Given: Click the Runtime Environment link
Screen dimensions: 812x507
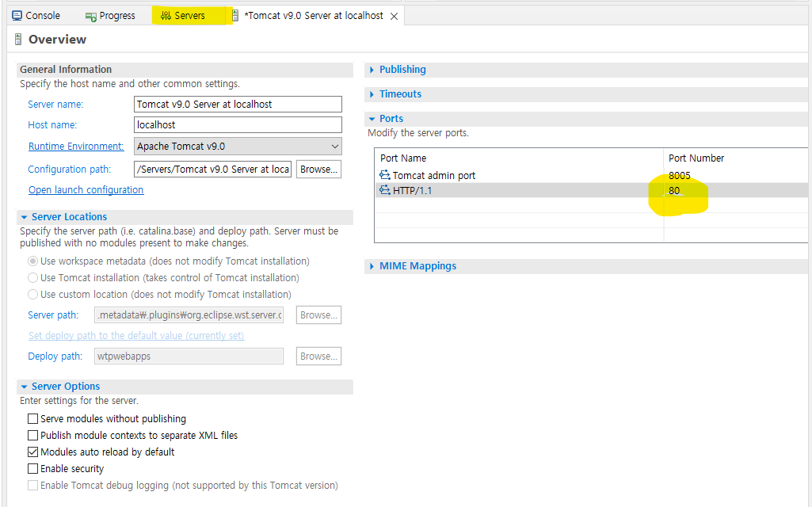Looking at the screenshot, I should coord(76,146).
